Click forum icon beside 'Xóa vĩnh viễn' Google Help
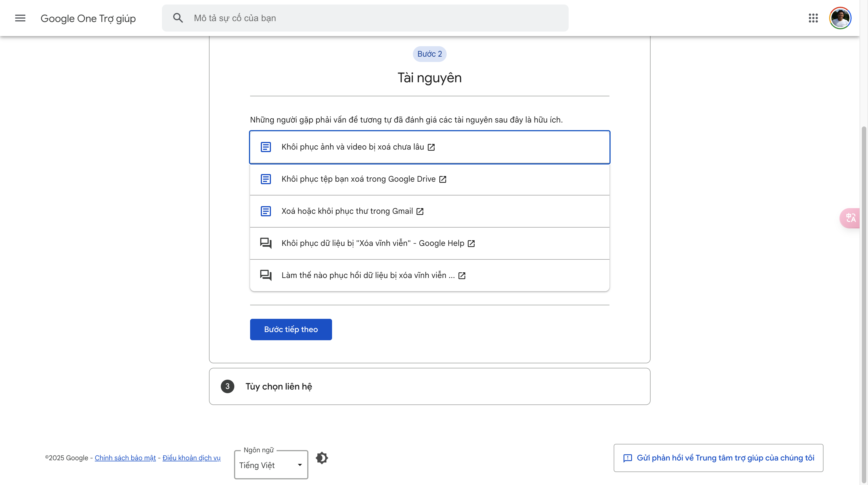868x485 pixels. [x=266, y=243]
